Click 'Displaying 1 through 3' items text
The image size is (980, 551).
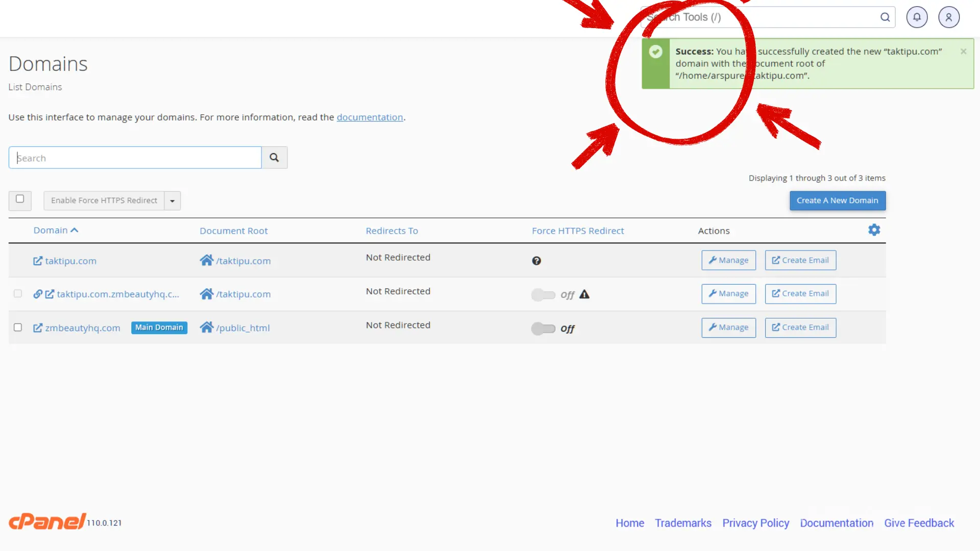pyautogui.click(x=817, y=178)
